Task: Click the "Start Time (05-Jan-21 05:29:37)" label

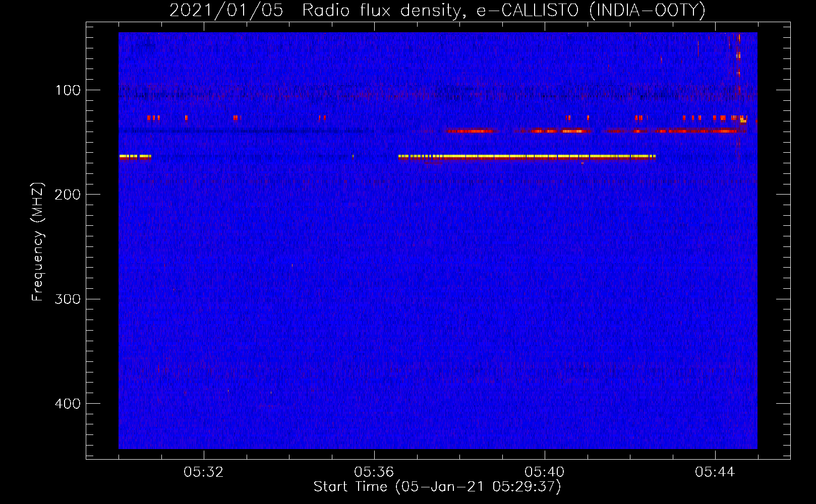Action: (437, 487)
